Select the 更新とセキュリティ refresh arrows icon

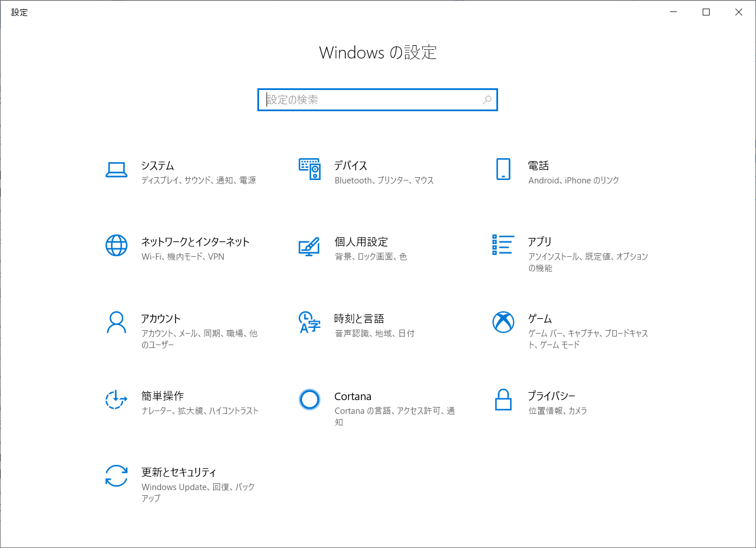click(x=116, y=476)
